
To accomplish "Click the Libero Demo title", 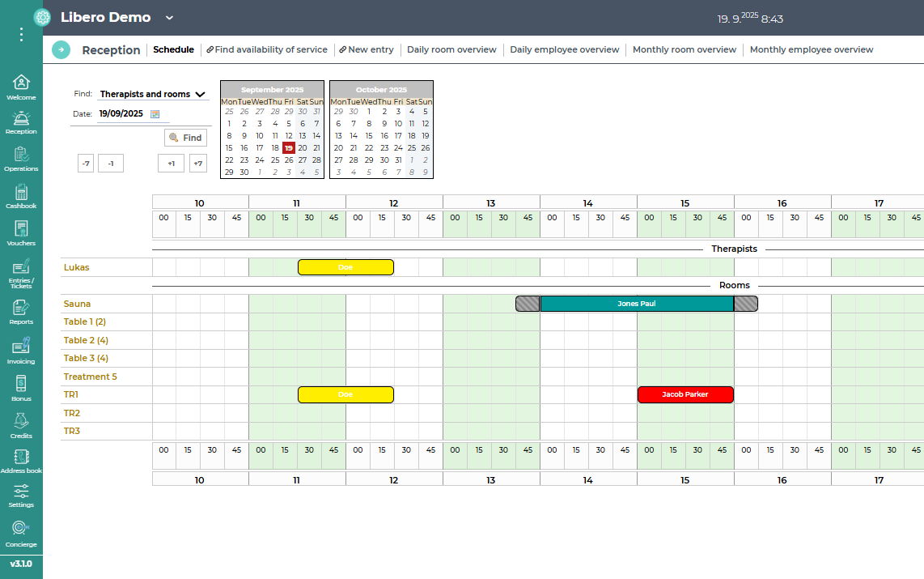I will [x=105, y=17].
